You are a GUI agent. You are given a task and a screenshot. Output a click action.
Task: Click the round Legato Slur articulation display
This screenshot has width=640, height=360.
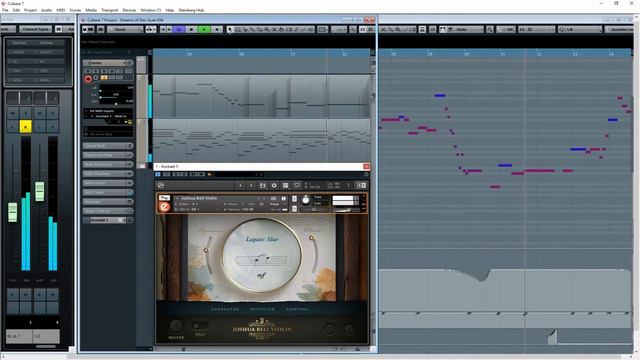click(262, 256)
